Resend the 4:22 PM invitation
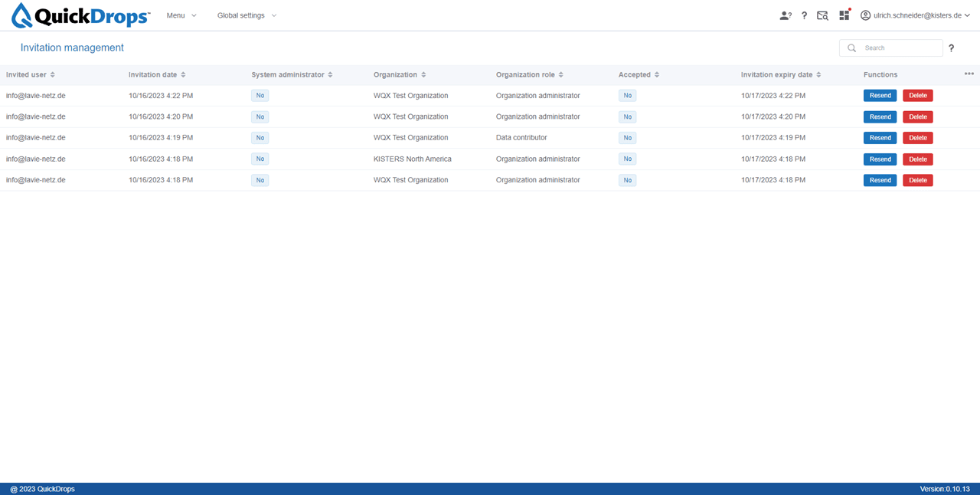Image resolution: width=980 pixels, height=495 pixels. [x=880, y=96]
